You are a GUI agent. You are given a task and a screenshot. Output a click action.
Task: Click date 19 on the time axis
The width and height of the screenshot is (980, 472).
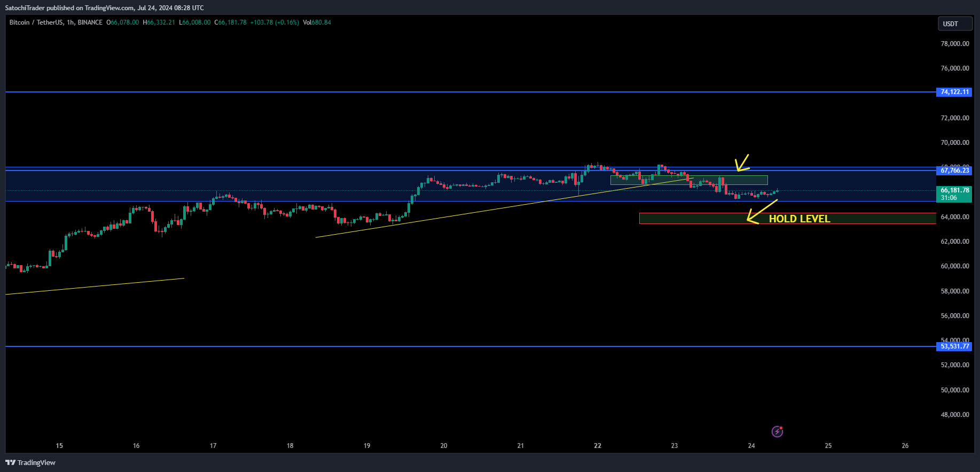click(x=367, y=446)
